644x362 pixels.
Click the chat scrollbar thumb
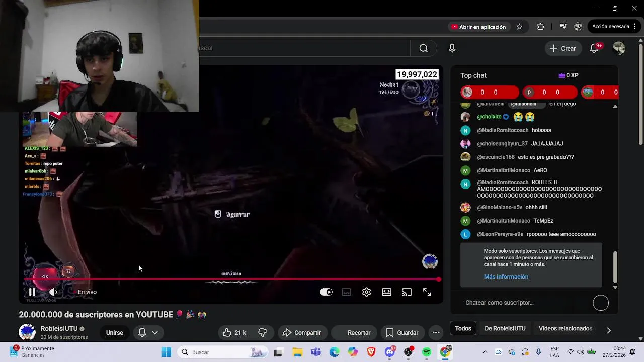click(x=615, y=267)
